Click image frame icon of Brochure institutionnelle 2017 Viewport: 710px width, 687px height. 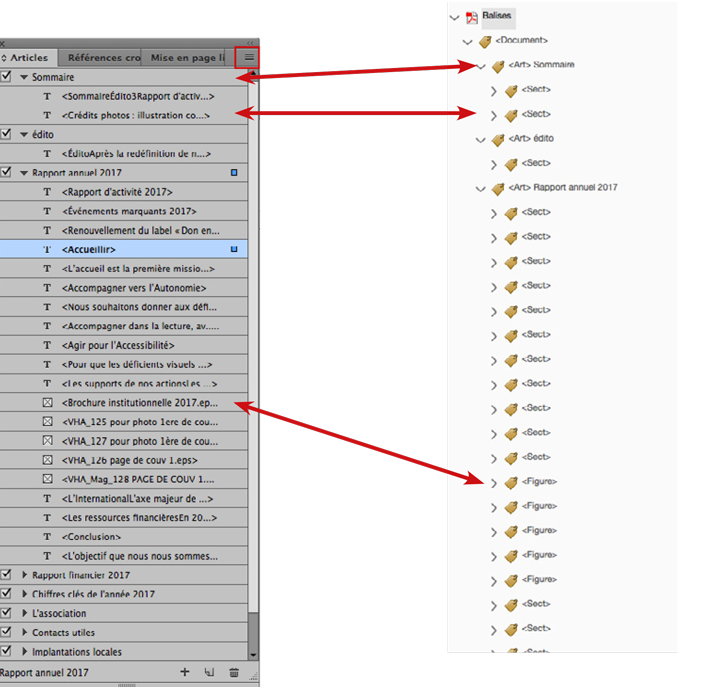tap(47, 403)
